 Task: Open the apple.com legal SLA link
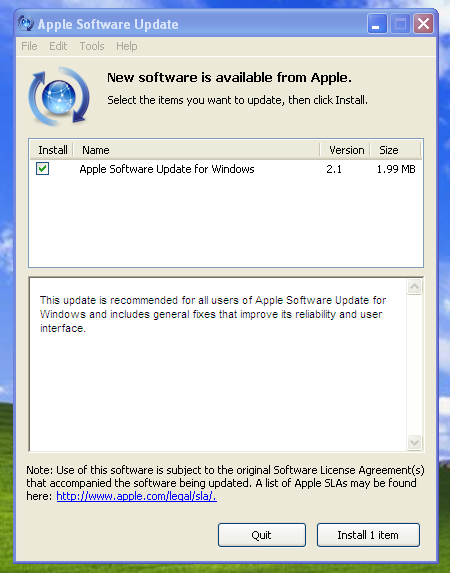(136, 496)
